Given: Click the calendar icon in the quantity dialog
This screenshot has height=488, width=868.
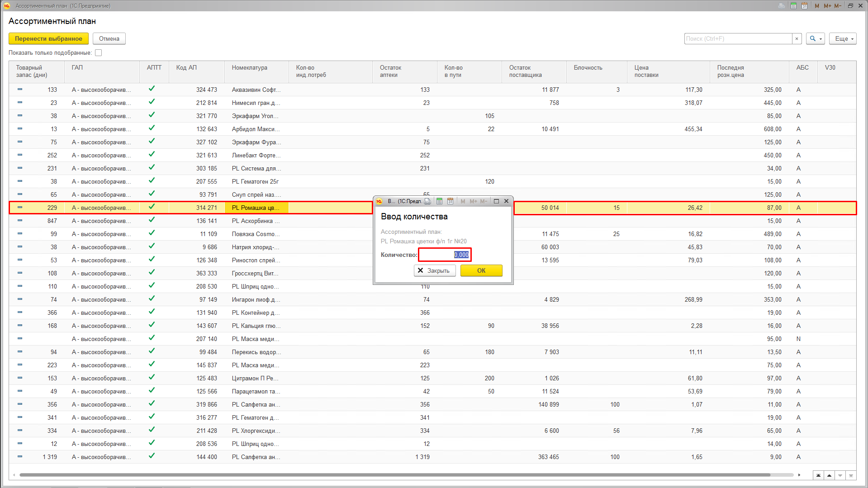Looking at the screenshot, I should click(450, 201).
